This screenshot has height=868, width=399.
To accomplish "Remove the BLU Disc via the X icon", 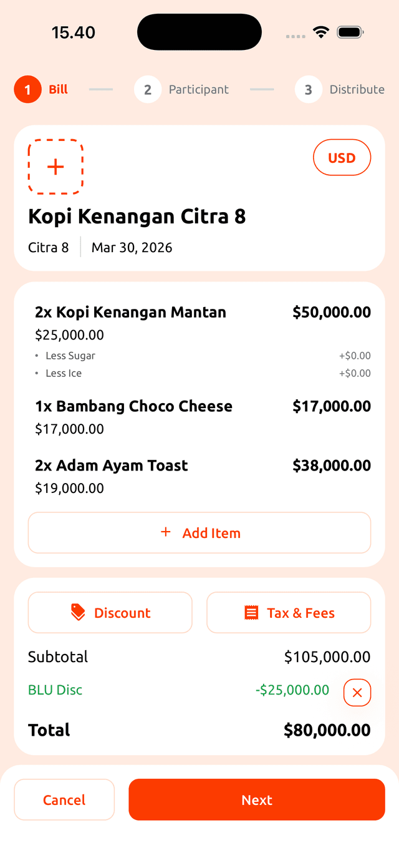I will pyautogui.click(x=357, y=693).
